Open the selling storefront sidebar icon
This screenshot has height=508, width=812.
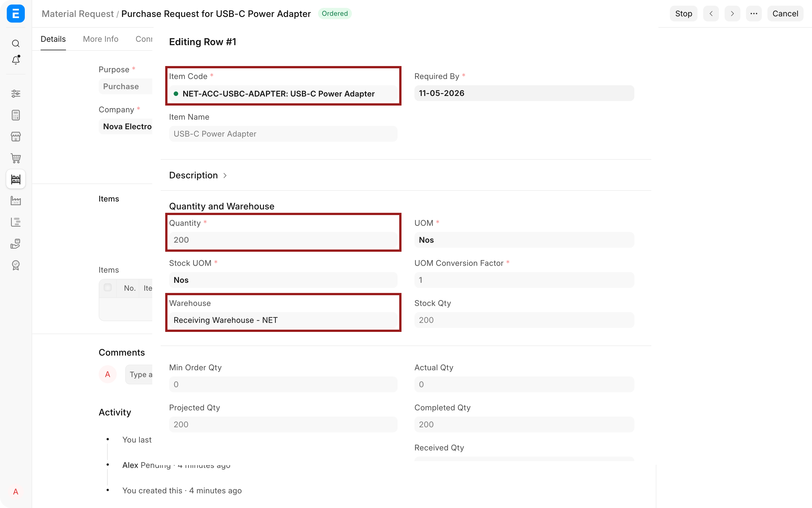click(16, 136)
